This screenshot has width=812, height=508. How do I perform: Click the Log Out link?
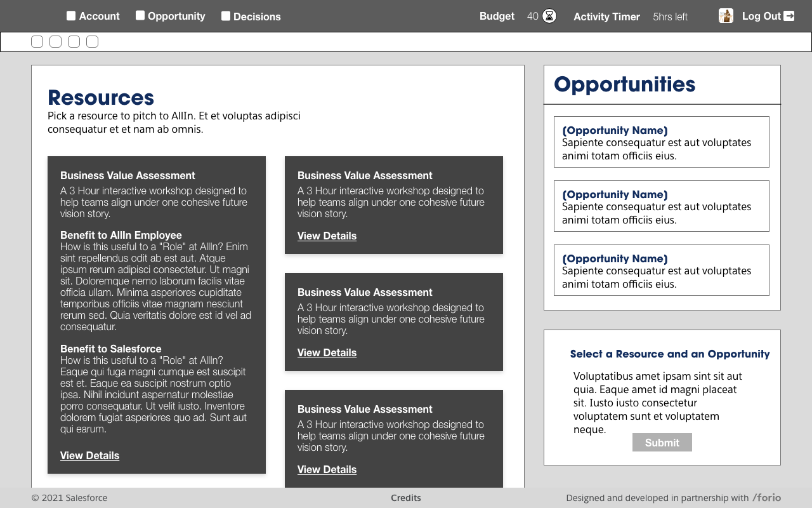761,16
